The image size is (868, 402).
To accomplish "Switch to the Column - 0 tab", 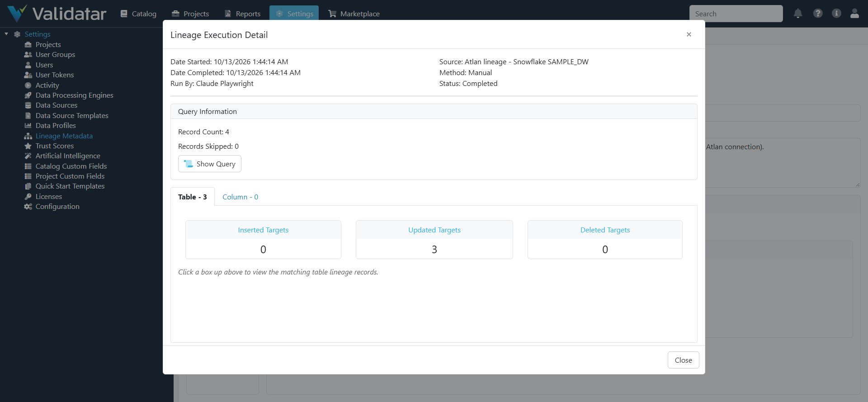I will click(x=240, y=197).
